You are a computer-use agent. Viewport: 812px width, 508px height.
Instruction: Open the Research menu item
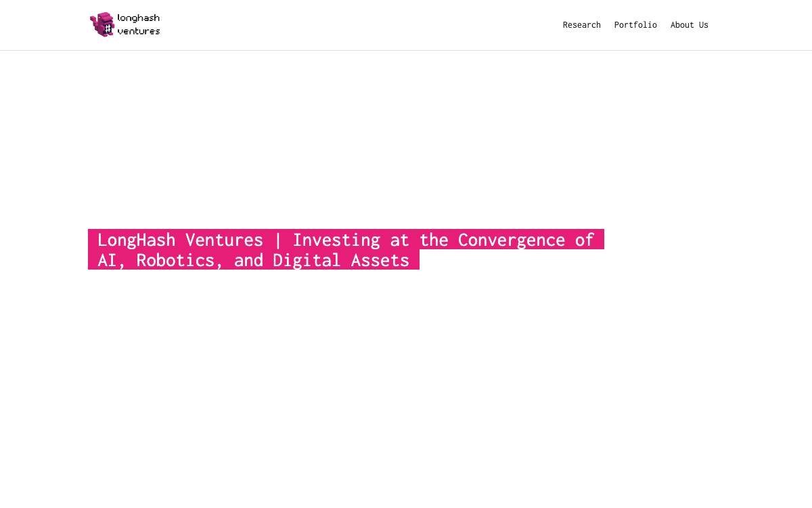[581, 25]
